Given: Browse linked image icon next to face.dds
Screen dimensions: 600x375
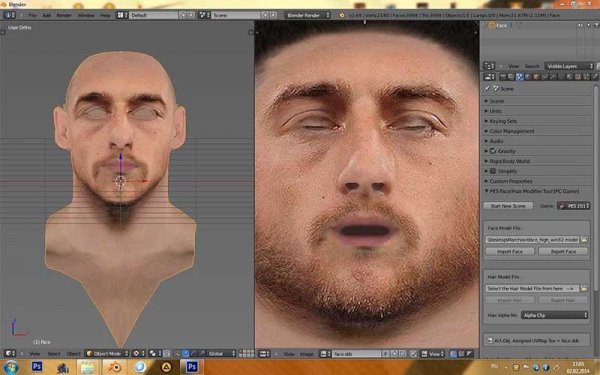Looking at the screenshot, I should 326,354.
